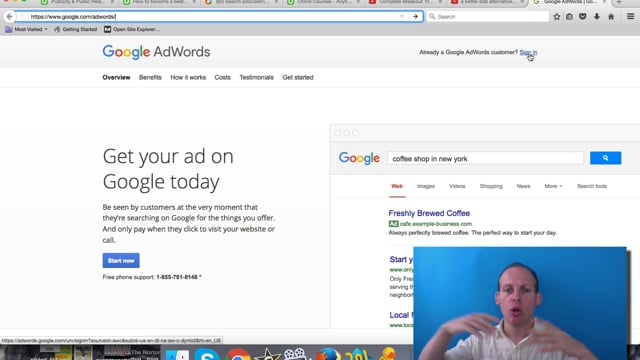Open the film camera app in dock
This screenshot has height=360, width=640.
pos(296,353)
